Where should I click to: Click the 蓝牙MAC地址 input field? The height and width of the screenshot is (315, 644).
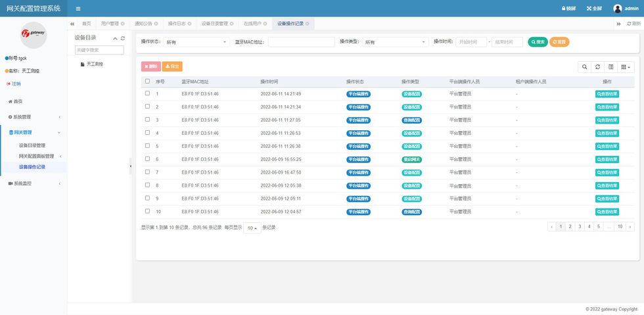[302, 42]
